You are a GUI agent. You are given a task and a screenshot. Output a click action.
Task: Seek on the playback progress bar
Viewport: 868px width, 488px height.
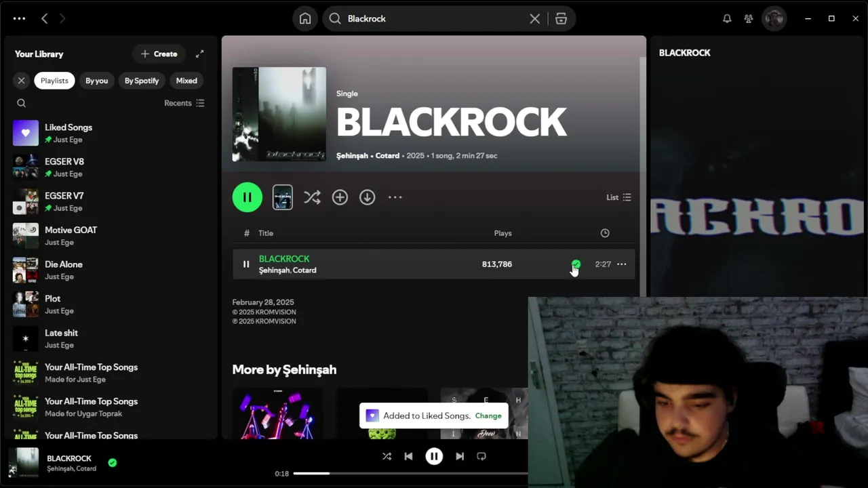coord(411,474)
